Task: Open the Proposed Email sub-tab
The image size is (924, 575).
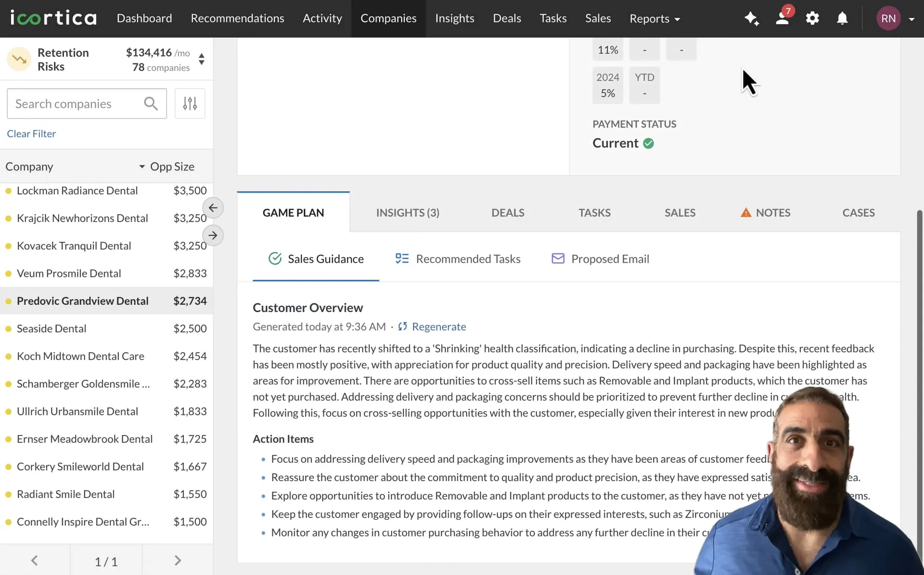Action: pos(600,259)
